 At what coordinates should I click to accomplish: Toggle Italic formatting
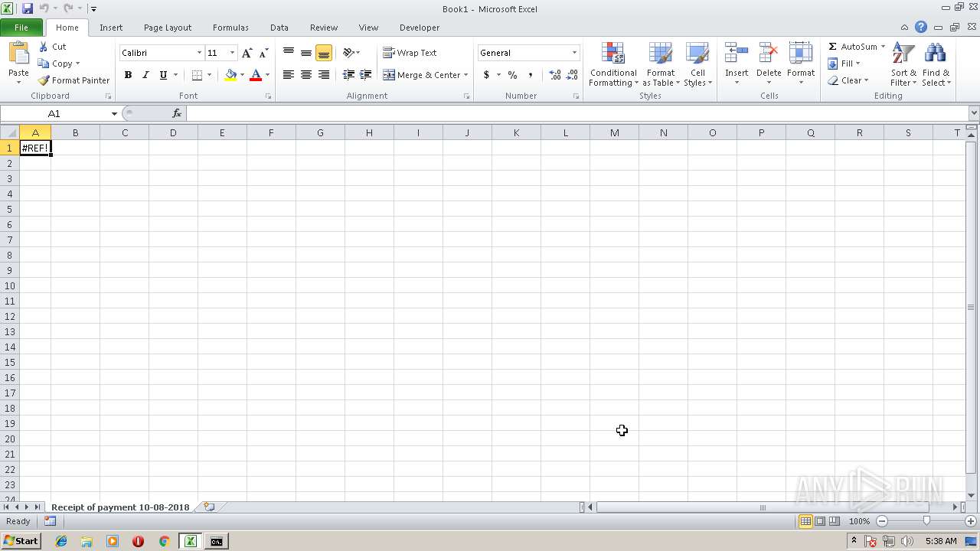pyautogui.click(x=145, y=75)
